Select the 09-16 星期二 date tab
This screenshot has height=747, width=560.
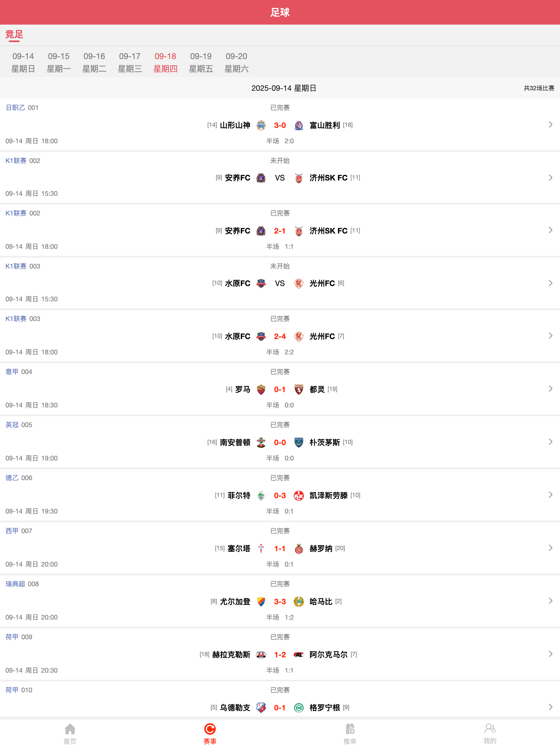(x=94, y=62)
